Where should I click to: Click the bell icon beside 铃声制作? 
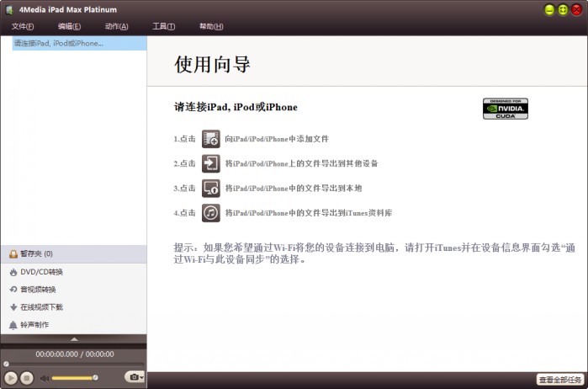pos(13,325)
